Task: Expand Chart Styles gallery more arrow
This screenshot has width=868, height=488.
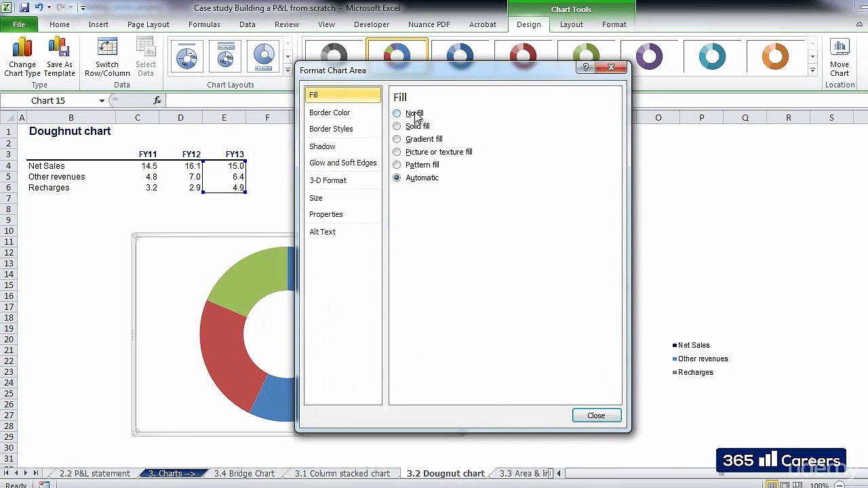Action: coord(812,70)
